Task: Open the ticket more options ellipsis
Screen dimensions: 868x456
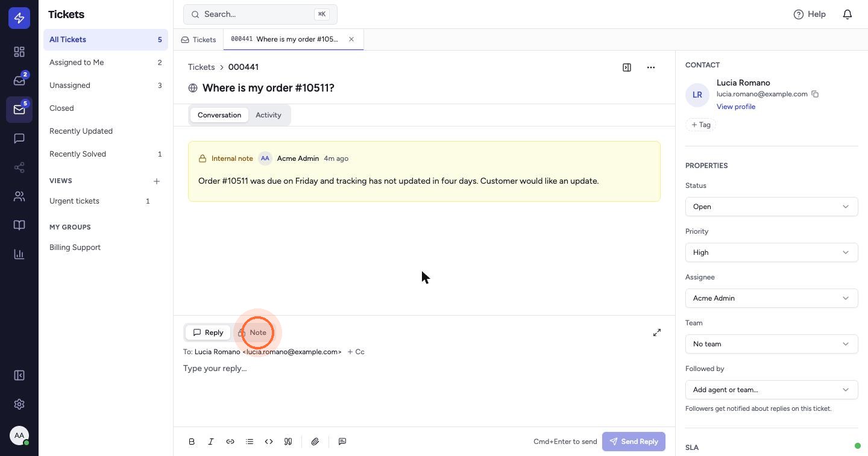Action: click(x=651, y=67)
